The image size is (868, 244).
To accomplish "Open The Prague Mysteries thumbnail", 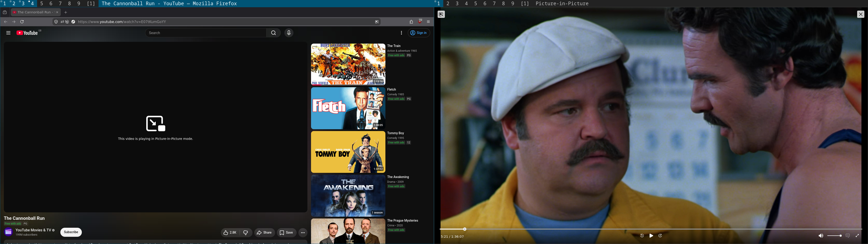I will tap(348, 231).
